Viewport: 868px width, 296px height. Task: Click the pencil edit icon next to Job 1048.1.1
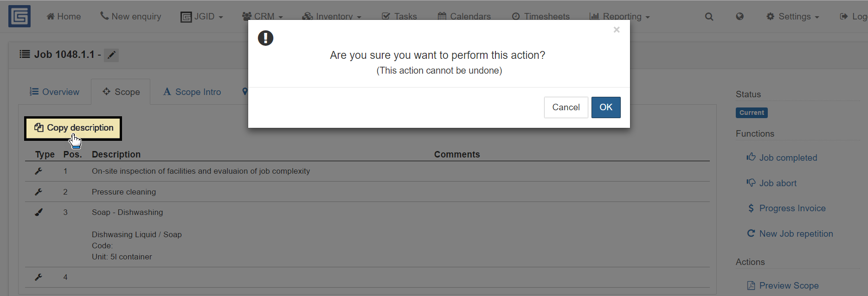(111, 55)
